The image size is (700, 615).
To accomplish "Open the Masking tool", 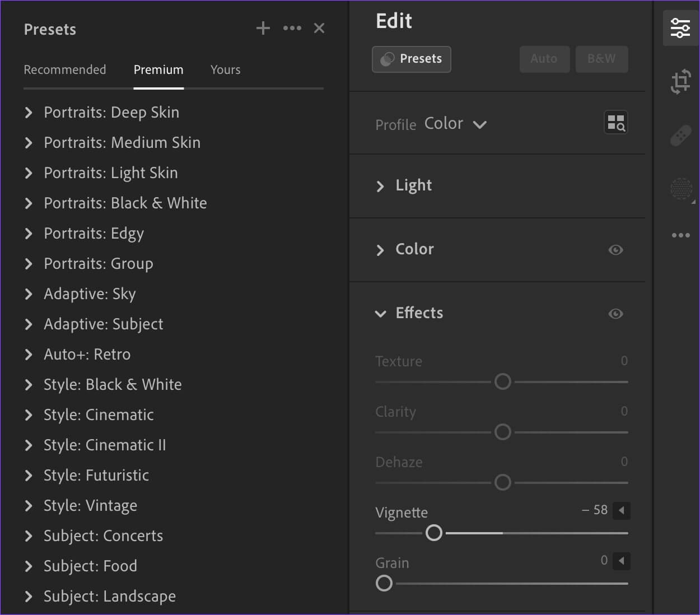I will (x=681, y=188).
